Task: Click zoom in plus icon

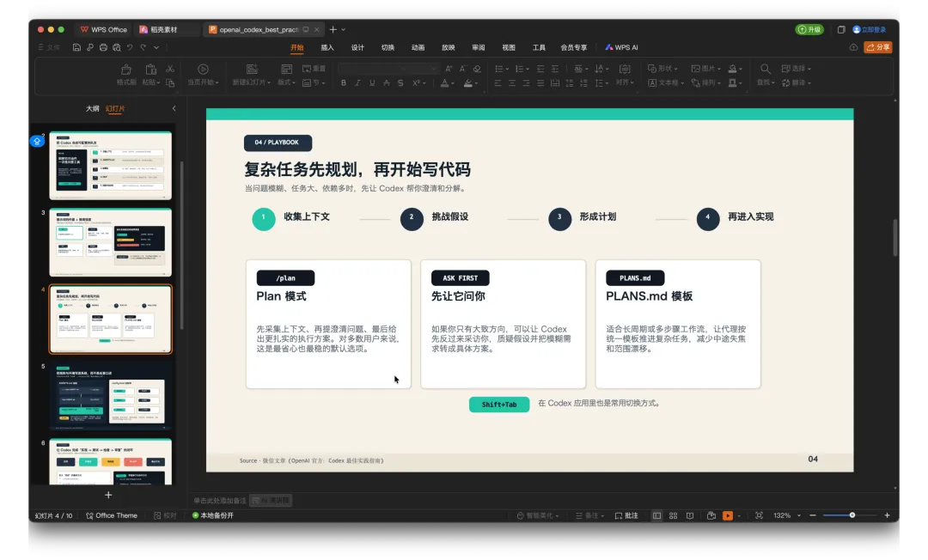Action: tap(887, 515)
